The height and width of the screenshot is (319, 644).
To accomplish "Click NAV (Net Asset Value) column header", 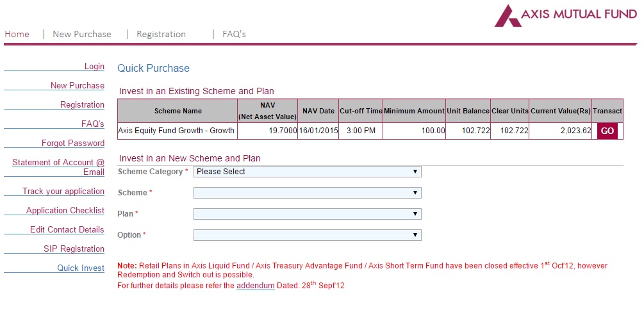I will click(267, 111).
